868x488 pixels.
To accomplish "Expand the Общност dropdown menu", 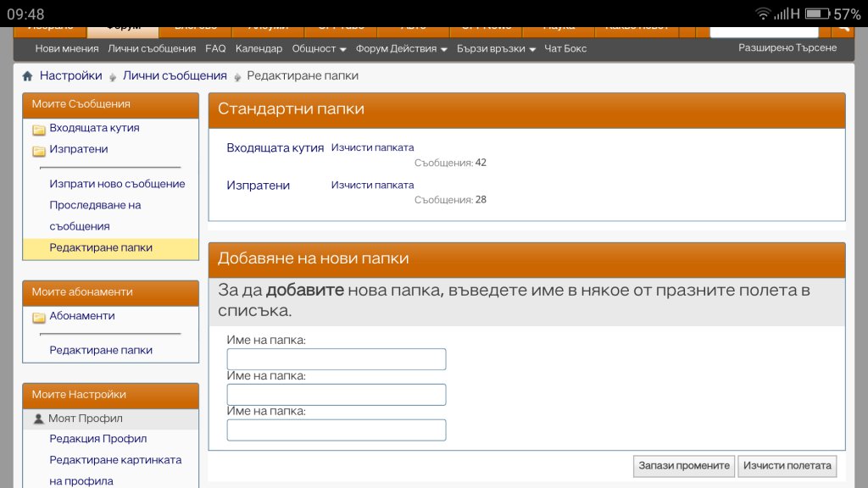I will pos(319,49).
